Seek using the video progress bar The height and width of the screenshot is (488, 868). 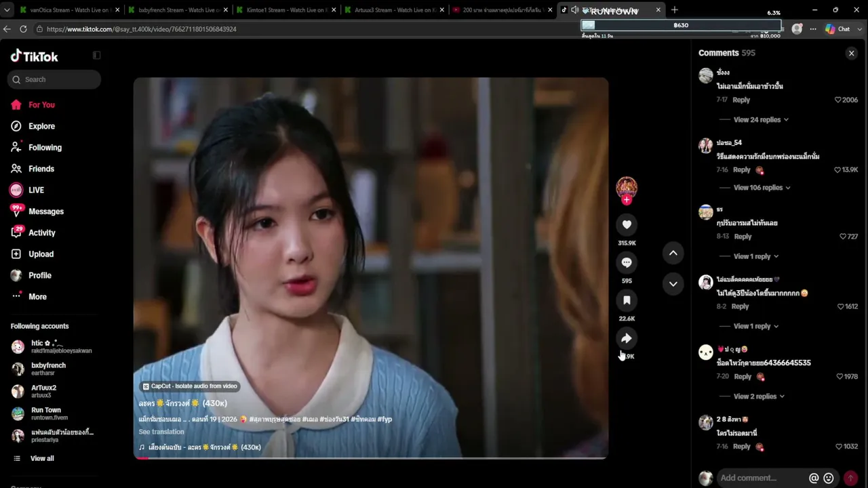(370, 457)
